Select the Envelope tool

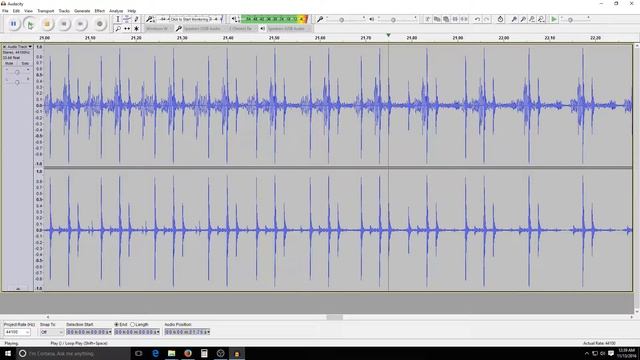[127, 19]
